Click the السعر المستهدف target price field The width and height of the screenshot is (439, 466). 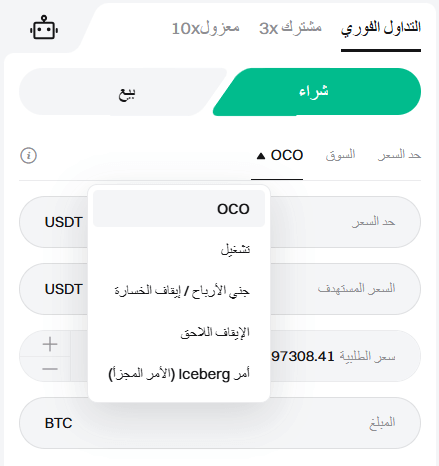[x=220, y=289]
